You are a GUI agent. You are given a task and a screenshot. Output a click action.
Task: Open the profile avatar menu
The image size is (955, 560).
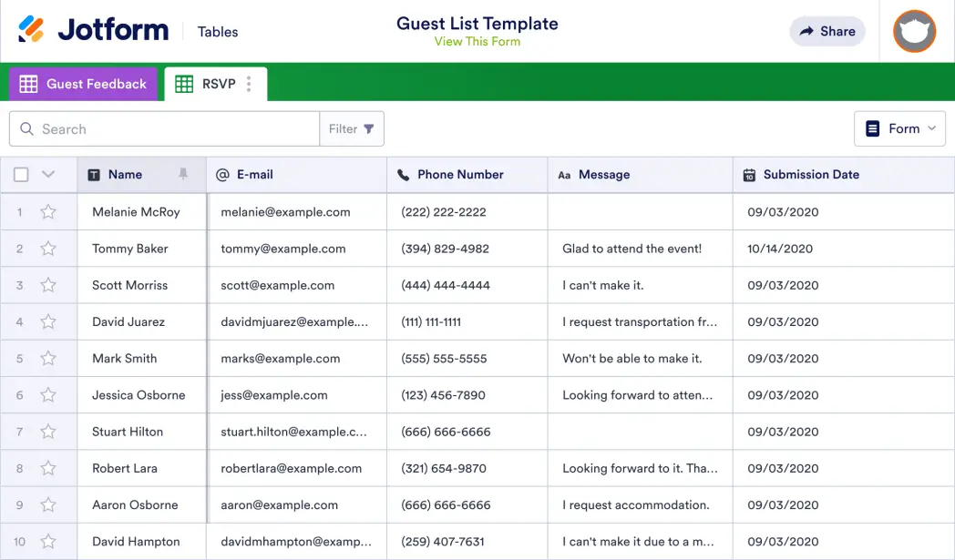point(914,32)
